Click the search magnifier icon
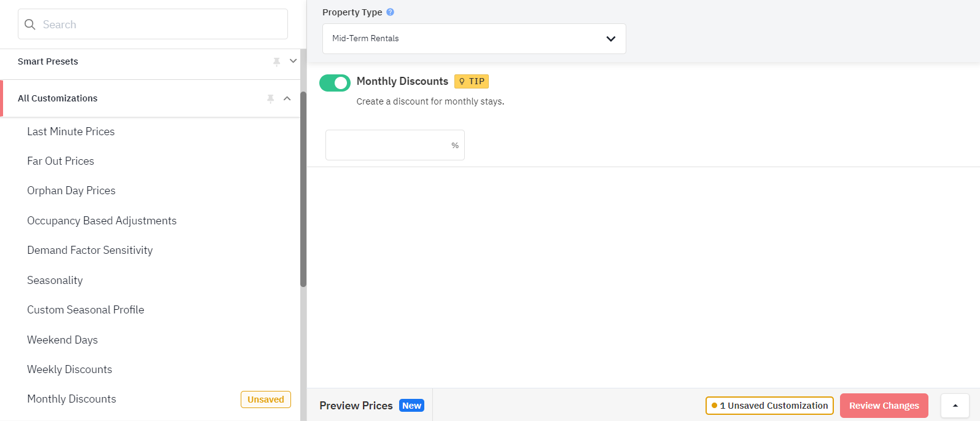980x421 pixels. 29,25
